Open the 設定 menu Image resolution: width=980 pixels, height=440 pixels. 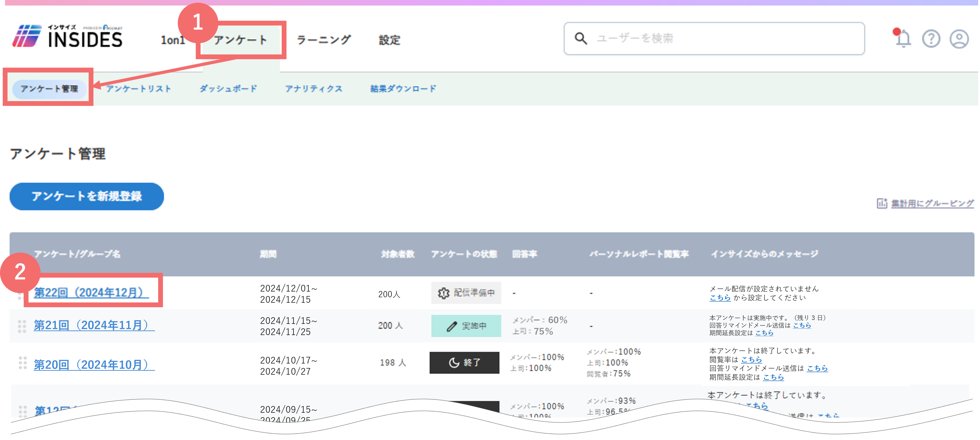[x=389, y=40]
